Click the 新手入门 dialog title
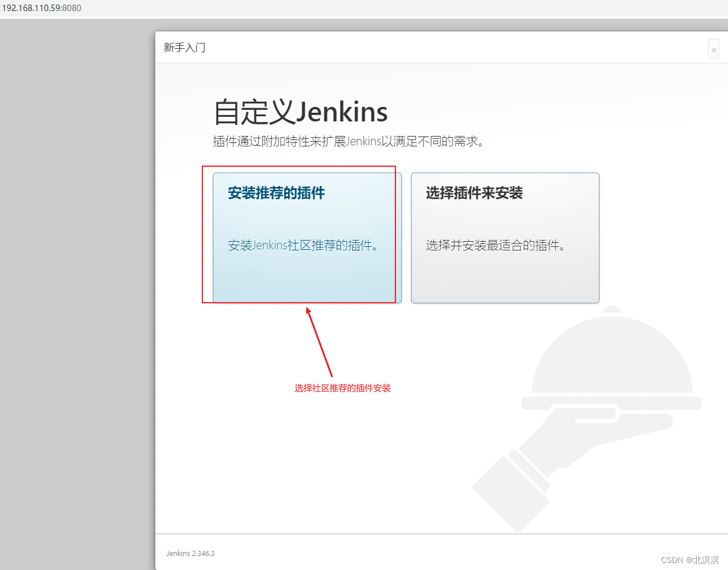Viewport: 728px width, 570px height. 184,48
